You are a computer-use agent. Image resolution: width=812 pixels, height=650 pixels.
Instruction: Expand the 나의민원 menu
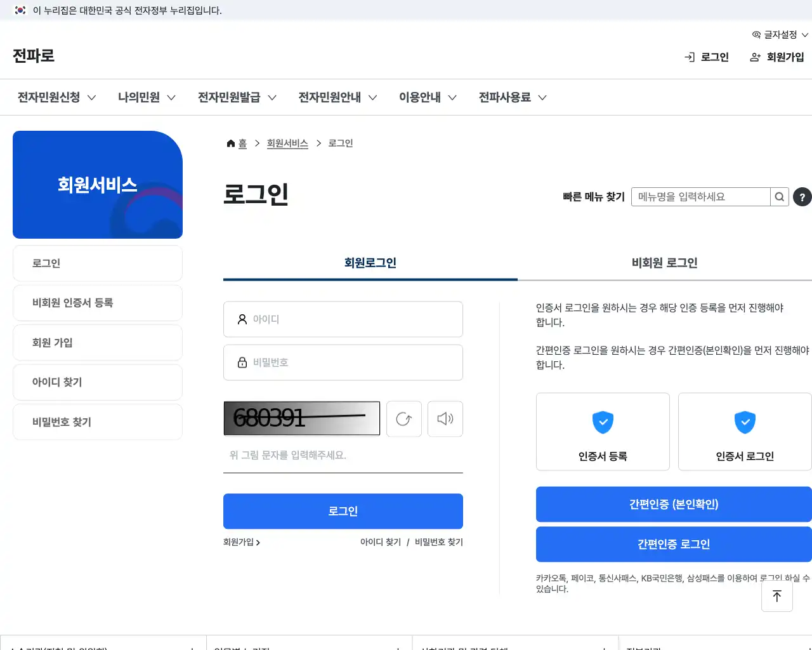147,97
